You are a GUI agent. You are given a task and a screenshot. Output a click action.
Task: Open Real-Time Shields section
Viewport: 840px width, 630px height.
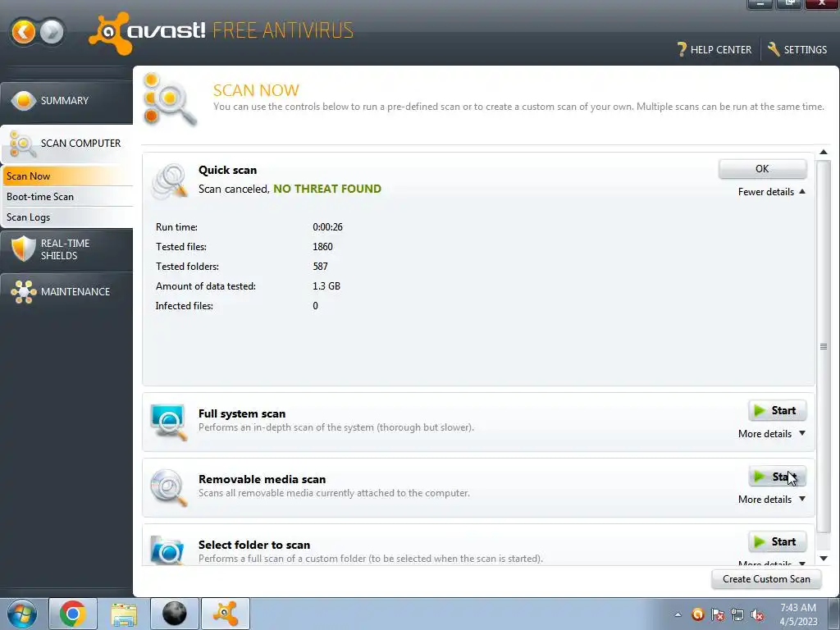click(66, 249)
